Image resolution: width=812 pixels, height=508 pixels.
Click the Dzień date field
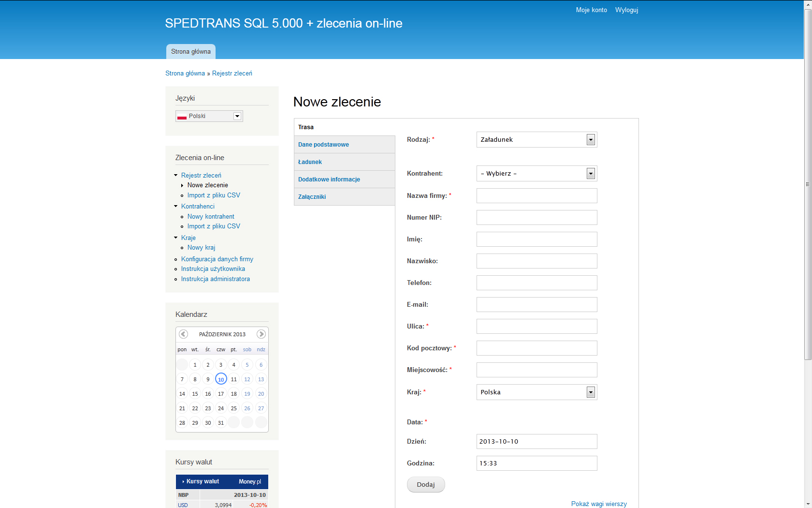click(x=537, y=441)
